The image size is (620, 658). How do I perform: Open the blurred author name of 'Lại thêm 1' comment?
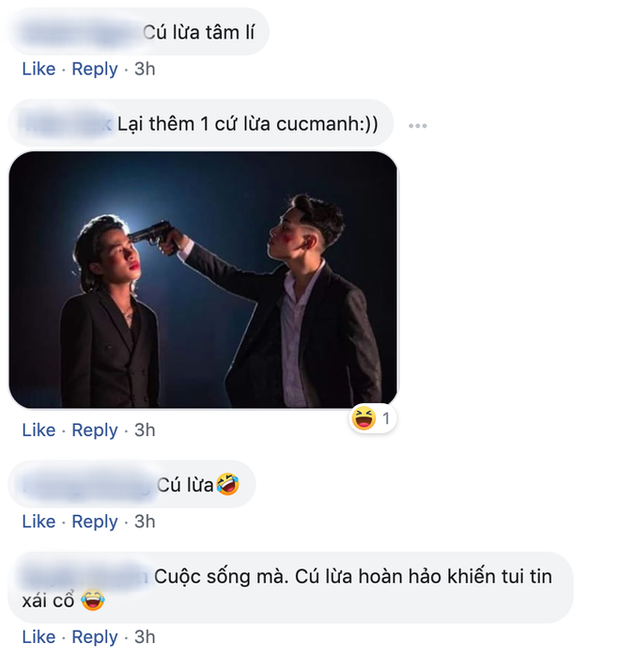[x=66, y=125]
